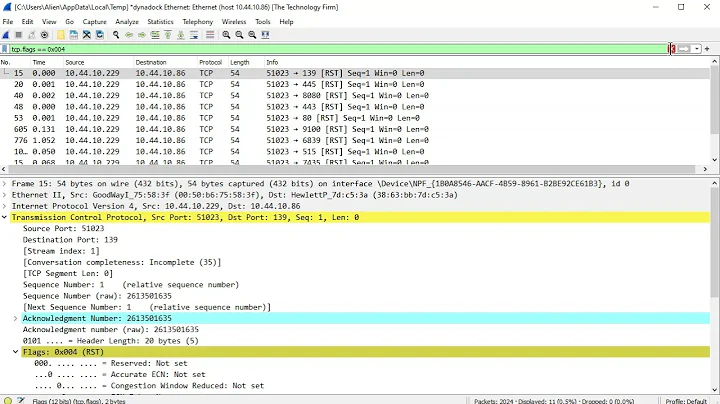Zoom in on packet text
720x404 pixels.
click(x=226, y=35)
